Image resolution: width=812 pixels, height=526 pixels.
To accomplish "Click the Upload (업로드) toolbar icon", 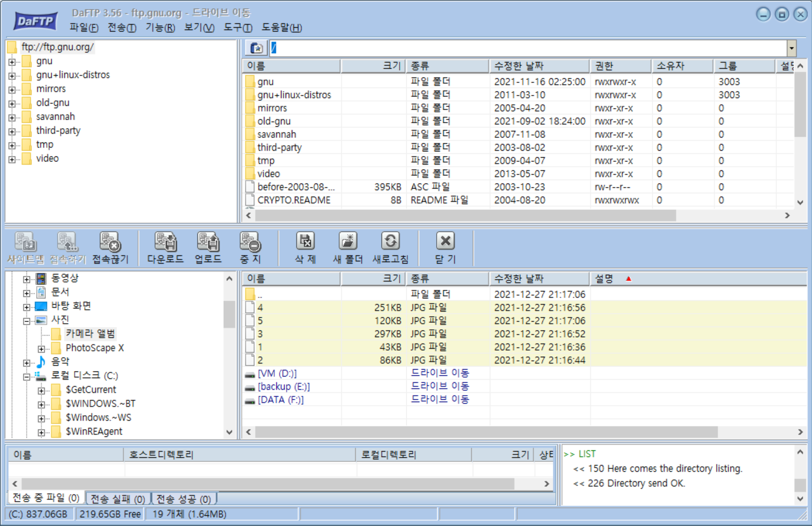I will click(x=208, y=241).
